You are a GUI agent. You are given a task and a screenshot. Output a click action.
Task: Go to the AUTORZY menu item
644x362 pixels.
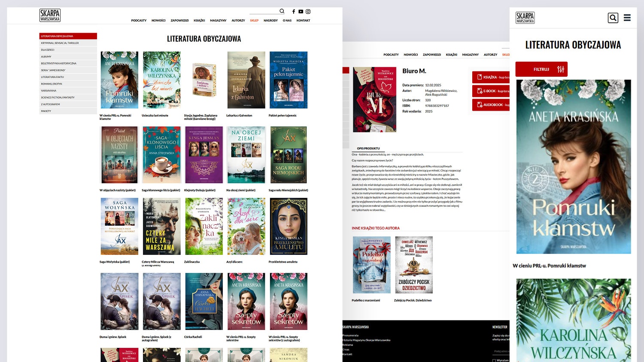pyautogui.click(x=238, y=21)
